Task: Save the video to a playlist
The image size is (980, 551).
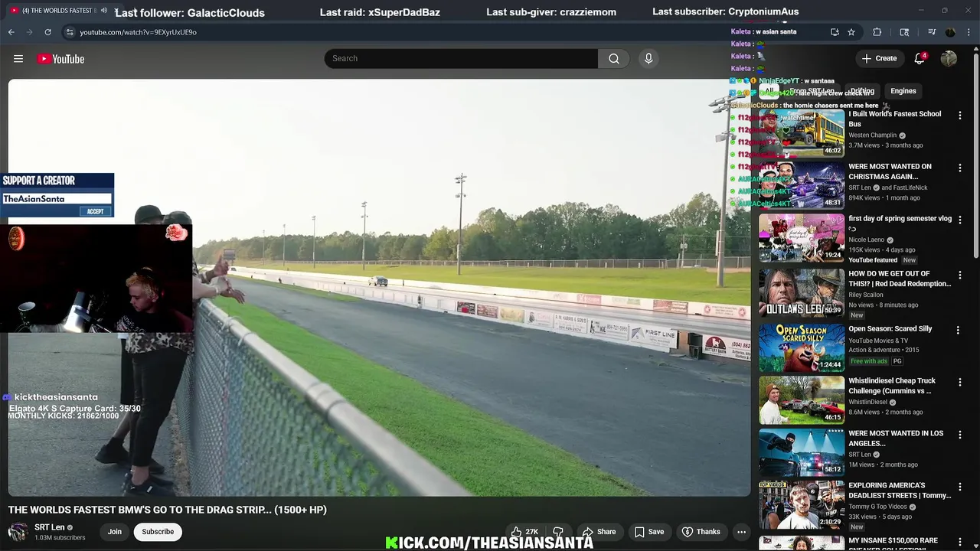Action: click(x=649, y=532)
